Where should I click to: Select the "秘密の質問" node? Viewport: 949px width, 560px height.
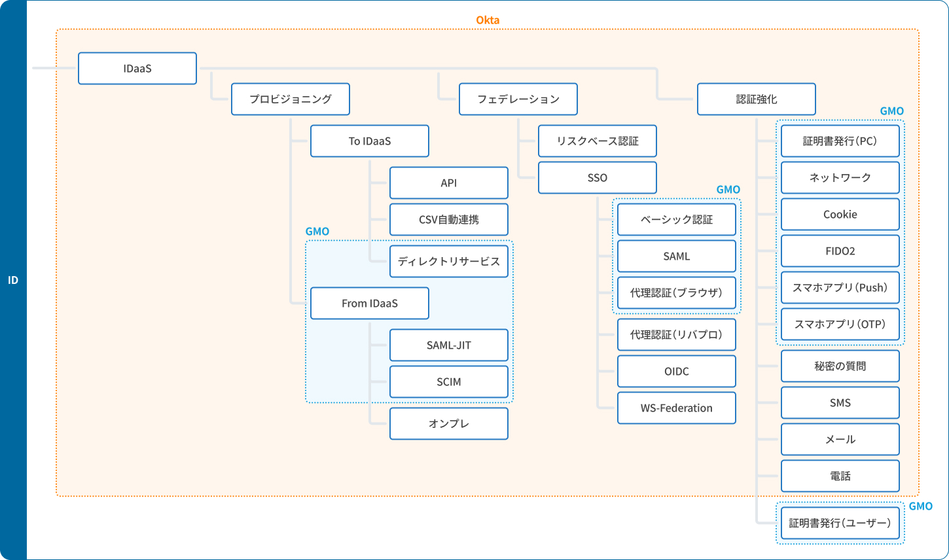point(840,366)
